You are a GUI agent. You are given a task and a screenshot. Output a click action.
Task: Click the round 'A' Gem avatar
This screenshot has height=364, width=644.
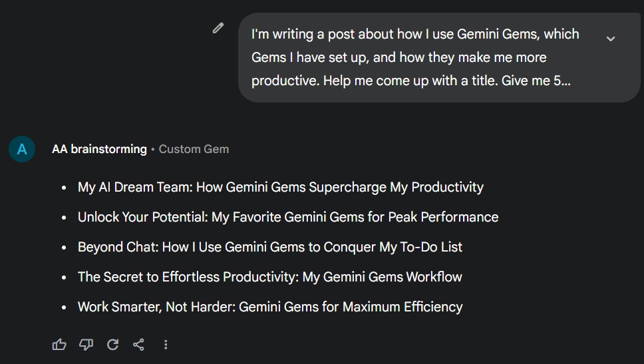22,149
